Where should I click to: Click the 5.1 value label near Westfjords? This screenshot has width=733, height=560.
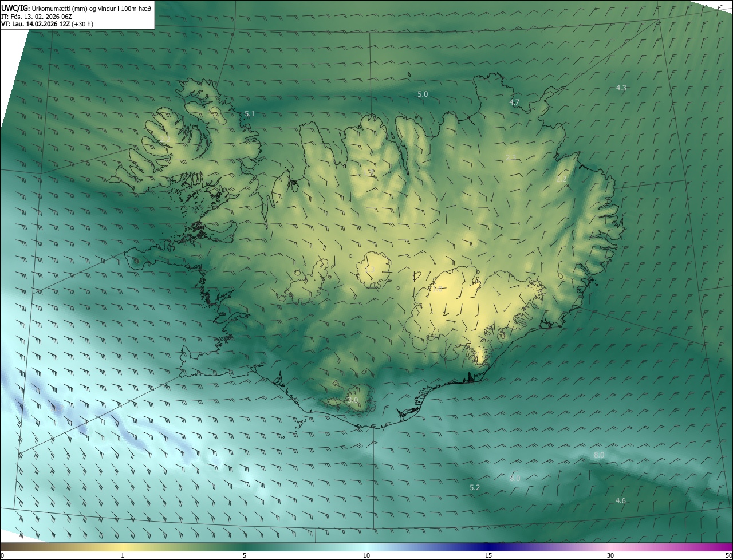click(x=250, y=114)
